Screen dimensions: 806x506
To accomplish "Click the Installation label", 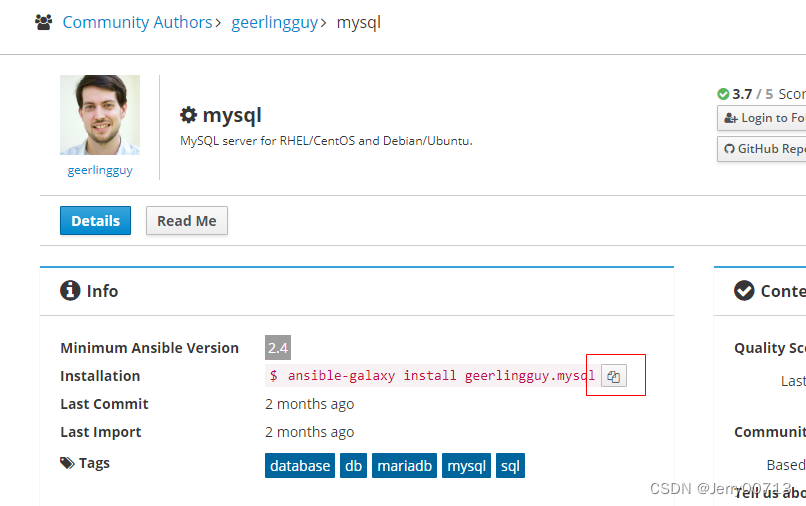I will (100, 376).
